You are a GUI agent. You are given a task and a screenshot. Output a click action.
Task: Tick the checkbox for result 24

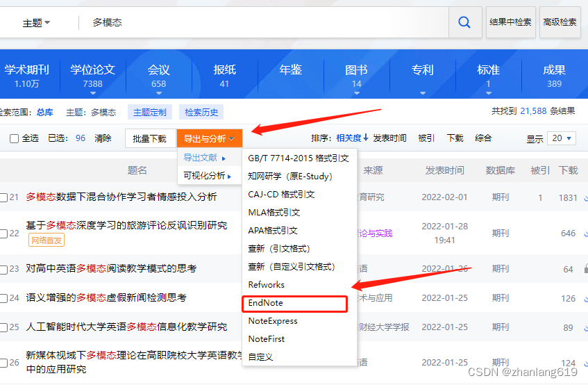tap(3, 298)
